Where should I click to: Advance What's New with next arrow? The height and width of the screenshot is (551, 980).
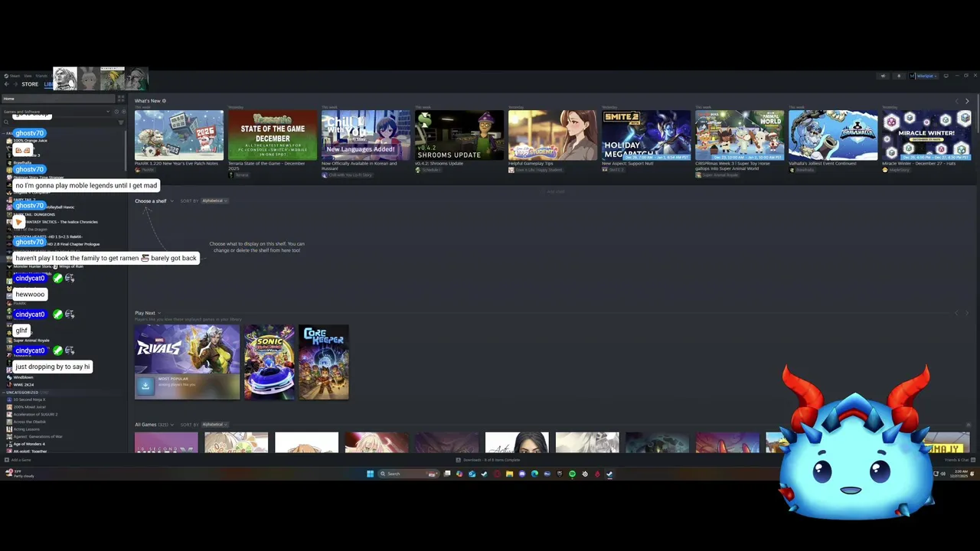pyautogui.click(x=967, y=101)
